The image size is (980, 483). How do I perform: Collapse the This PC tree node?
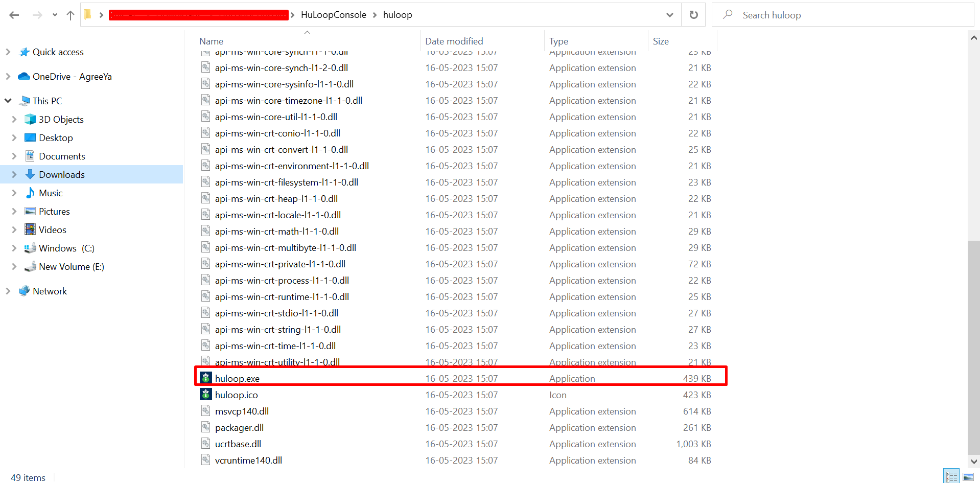[8, 101]
